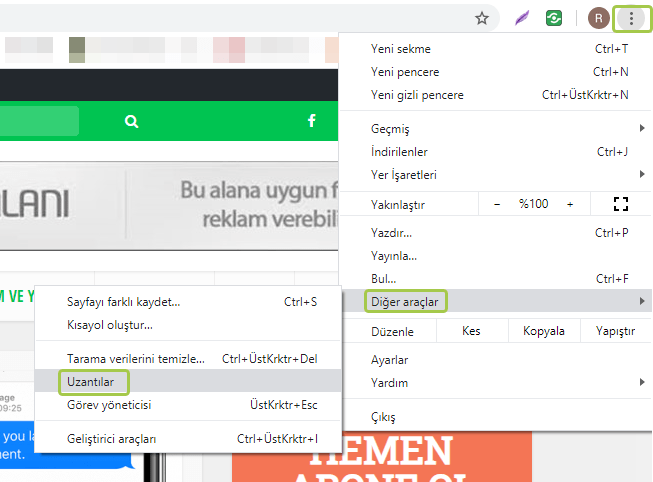Click the orange HEMEN banner

[381, 457]
